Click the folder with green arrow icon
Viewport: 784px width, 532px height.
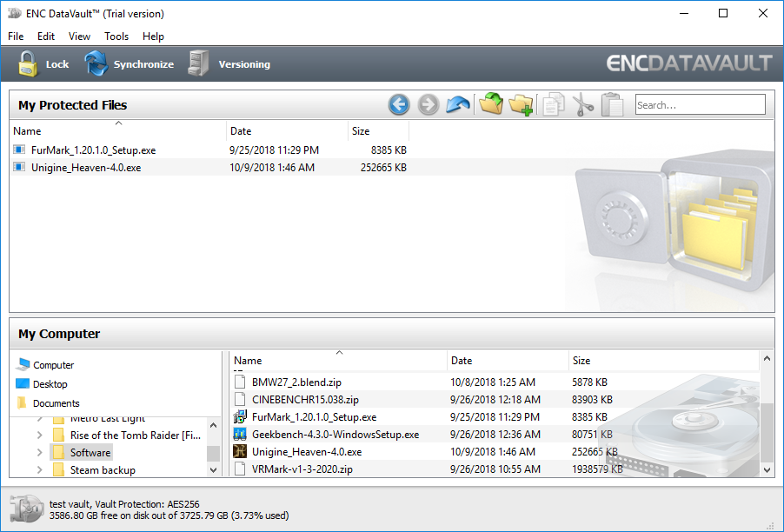491,104
